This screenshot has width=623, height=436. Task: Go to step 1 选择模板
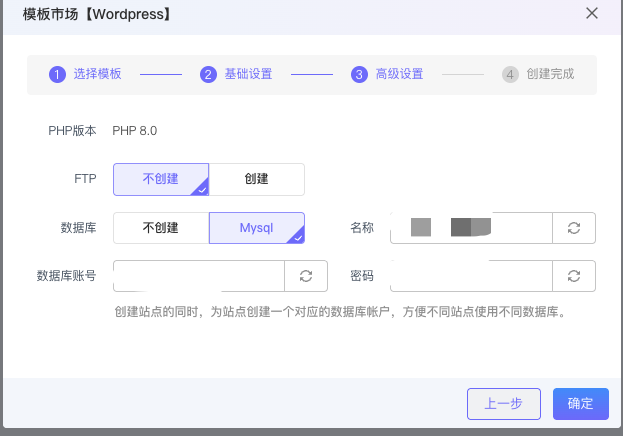tap(85, 74)
